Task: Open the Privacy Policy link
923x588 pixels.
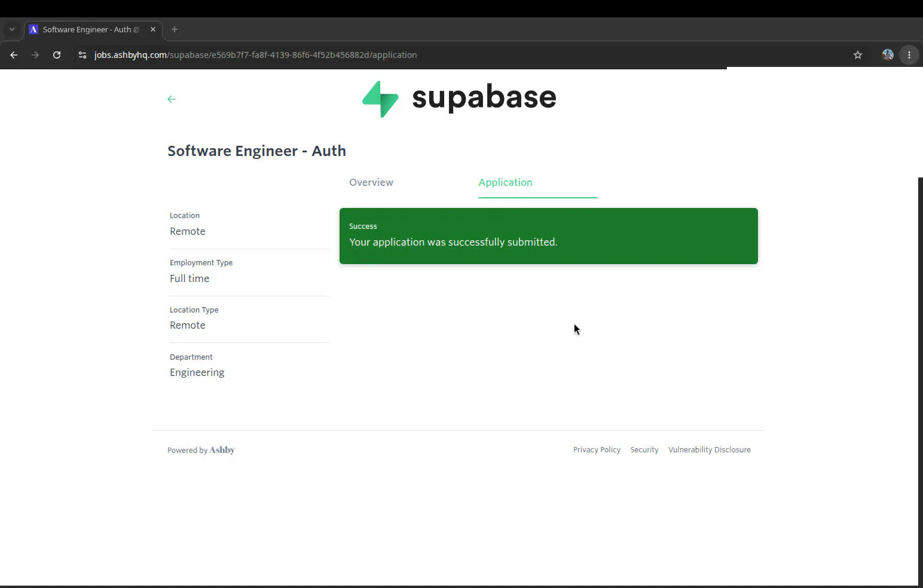Action: [597, 450]
